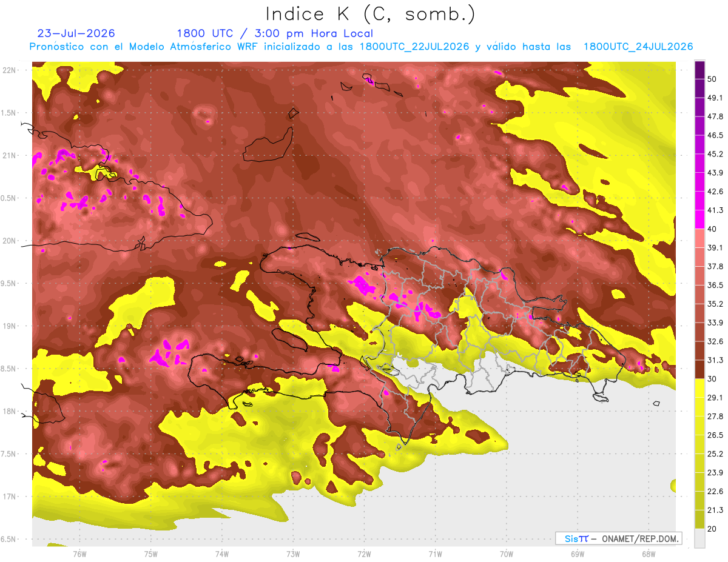728x562 pixels.
Task: Click the colorbar value "32.6"
Action: click(715, 341)
